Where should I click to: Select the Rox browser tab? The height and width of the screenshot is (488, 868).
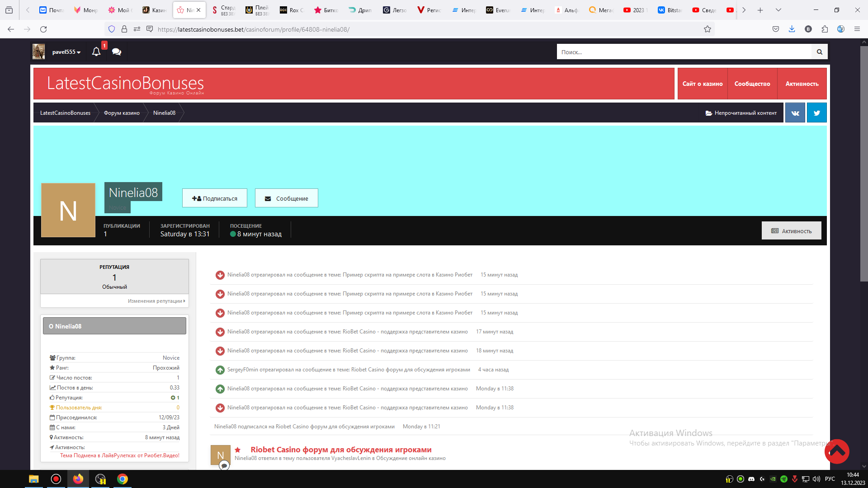coord(292,10)
